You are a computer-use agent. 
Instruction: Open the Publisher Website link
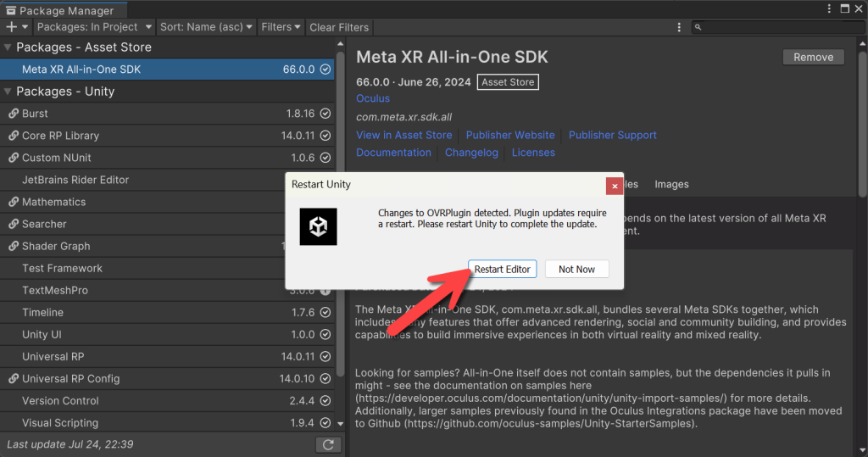click(x=509, y=135)
